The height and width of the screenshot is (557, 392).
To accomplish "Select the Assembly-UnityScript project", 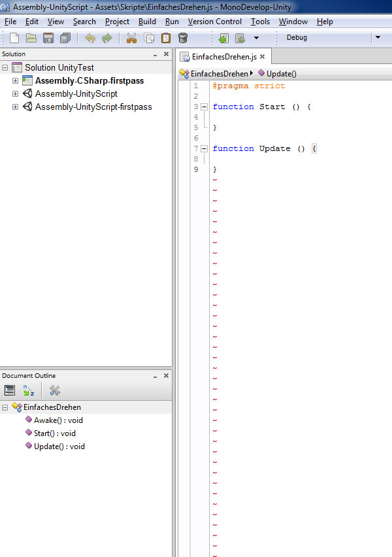I will click(x=76, y=93).
